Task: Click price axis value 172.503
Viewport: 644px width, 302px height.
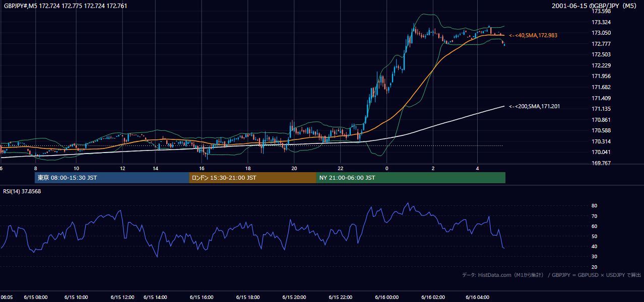Action: (x=601, y=54)
